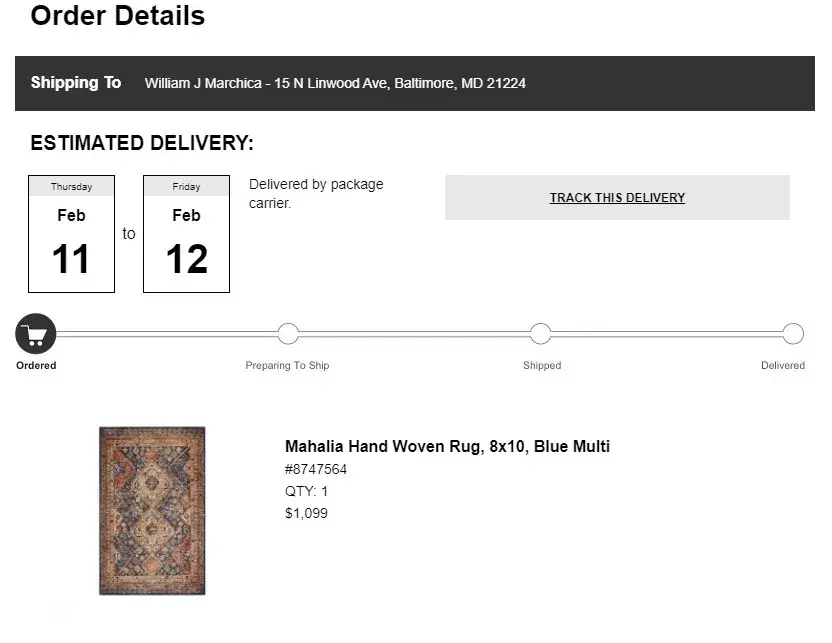Click the Ordered status label
The width and height of the screenshot is (832, 643).
(x=36, y=366)
